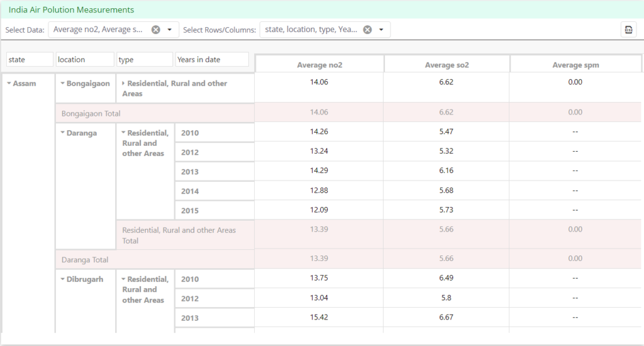
Task: Click the 5.8 so2 value cell
Action: pos(446,298)
